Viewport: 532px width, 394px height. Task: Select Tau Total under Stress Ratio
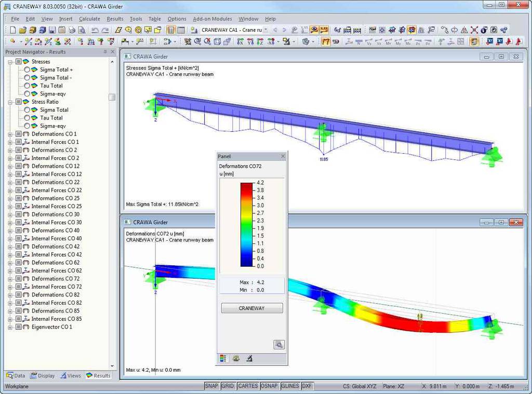pos(27,118)
